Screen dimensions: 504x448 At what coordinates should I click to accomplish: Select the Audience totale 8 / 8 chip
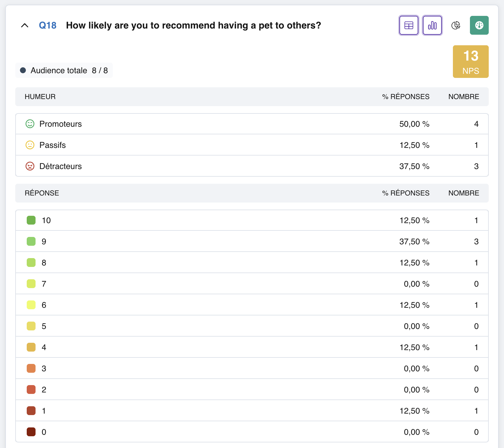[x=64, y=71]
